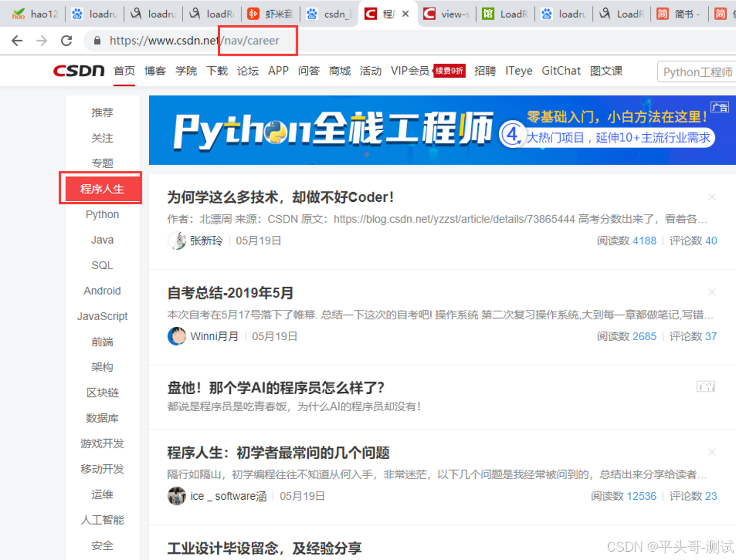Screen dimensions: 736x560
Task: Switch to the hao12 browser tab
Action: (35, 14)
